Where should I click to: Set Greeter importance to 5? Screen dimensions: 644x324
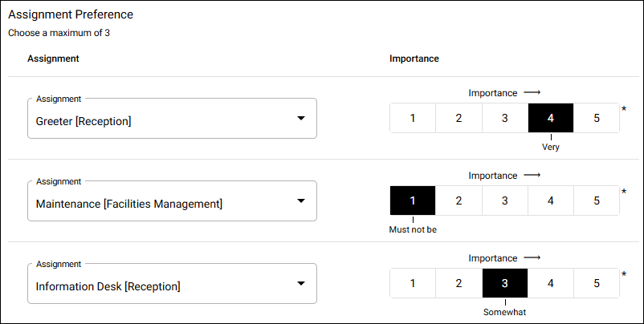(597, 118)
